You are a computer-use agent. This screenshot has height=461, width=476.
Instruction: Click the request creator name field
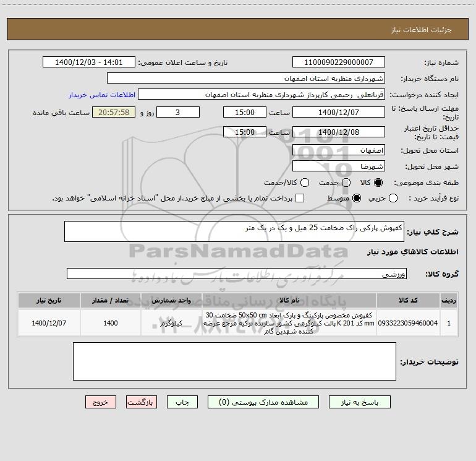(261, 95)
